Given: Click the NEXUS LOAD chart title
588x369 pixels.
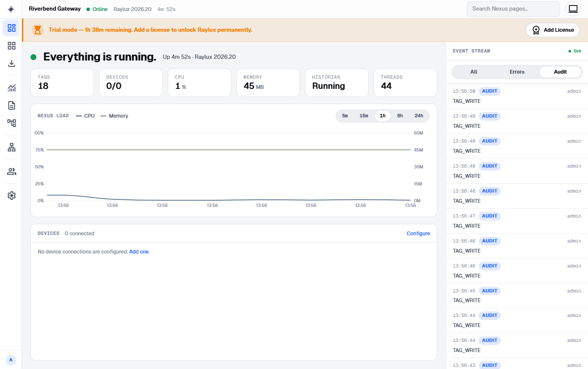Looking at the screenshot, I should click(53, 116).
